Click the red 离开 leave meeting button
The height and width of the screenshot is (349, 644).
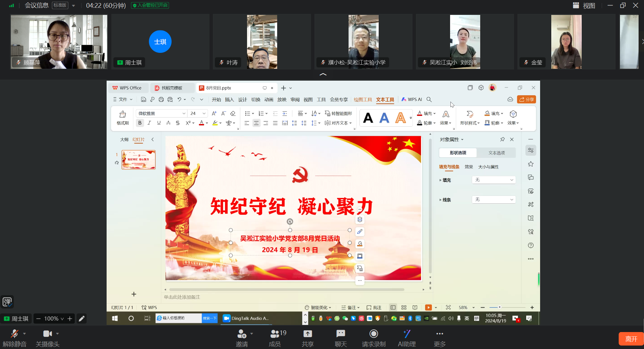(631, 339)
